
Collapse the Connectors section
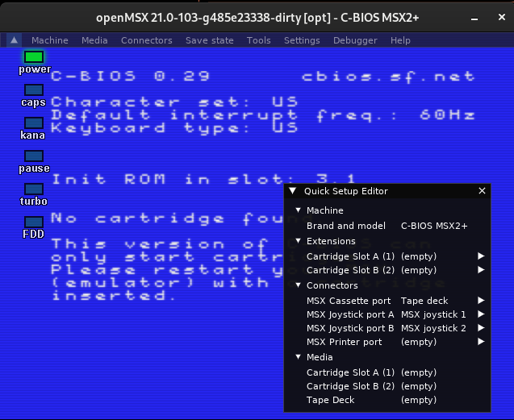click(299, 285)
